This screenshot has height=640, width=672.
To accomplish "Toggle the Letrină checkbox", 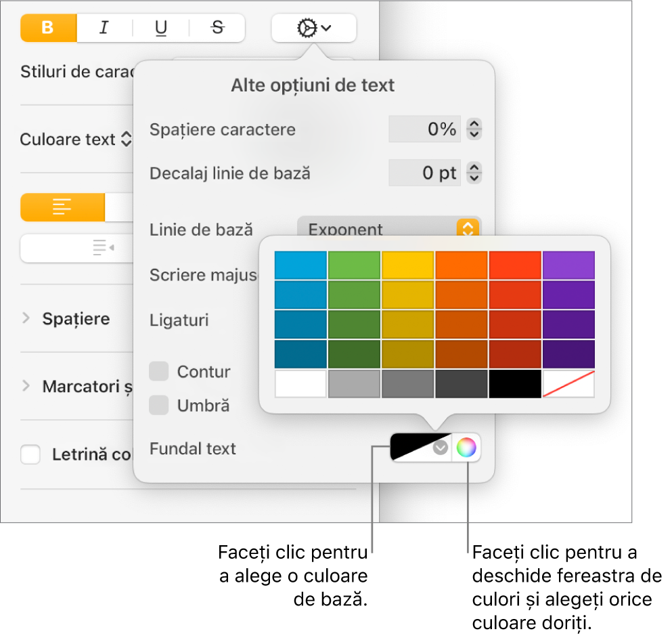I will 30,454.
